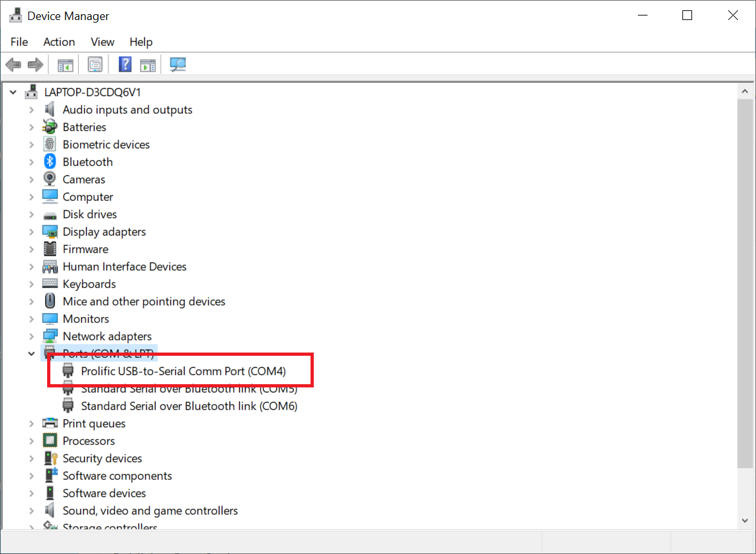Collapse the LAPTOP-D3CDQ6V1 root node

click(13, 92)
